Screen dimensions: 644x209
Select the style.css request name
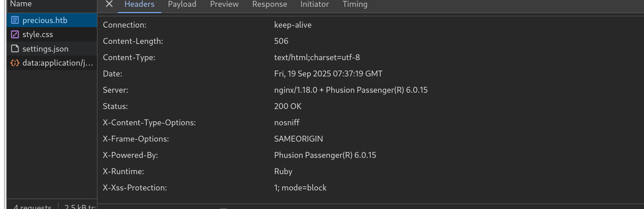pos(38,34)
